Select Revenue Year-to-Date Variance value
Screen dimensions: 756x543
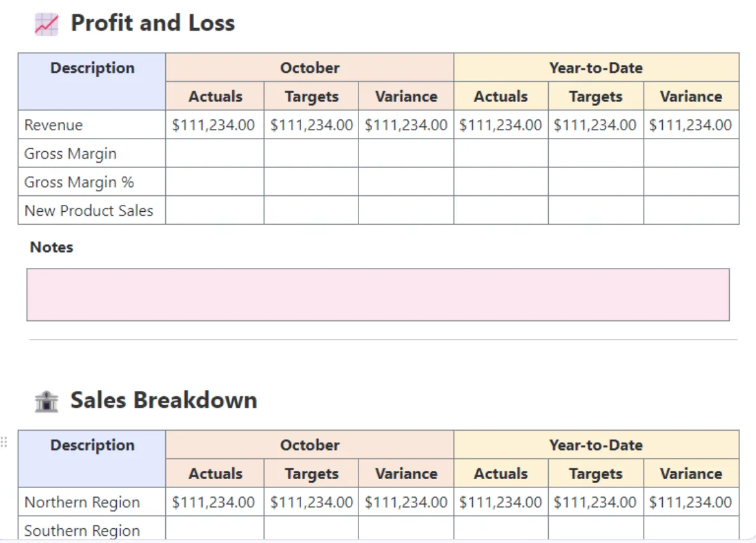(x=690, y=125)
